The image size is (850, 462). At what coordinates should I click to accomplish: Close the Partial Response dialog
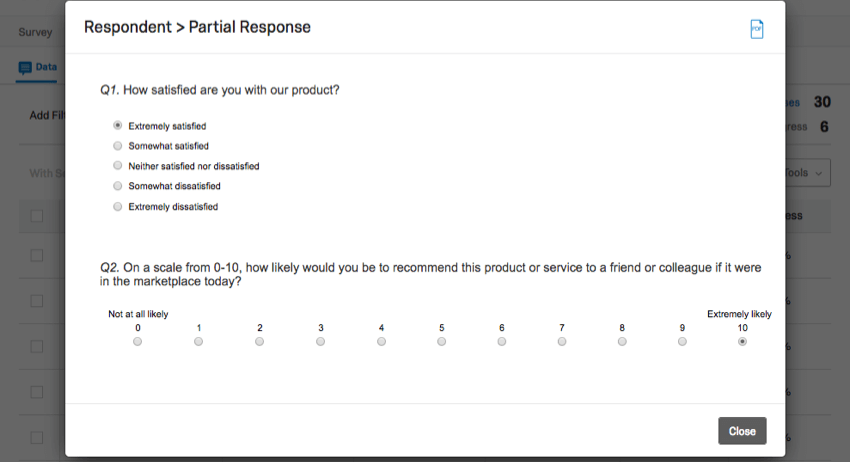(742, 431)
